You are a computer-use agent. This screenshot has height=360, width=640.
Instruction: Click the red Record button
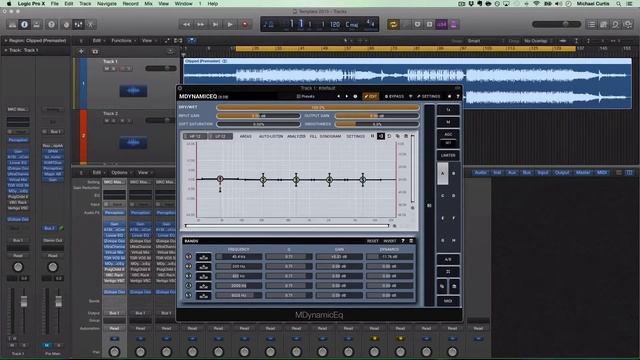(245, 24)
